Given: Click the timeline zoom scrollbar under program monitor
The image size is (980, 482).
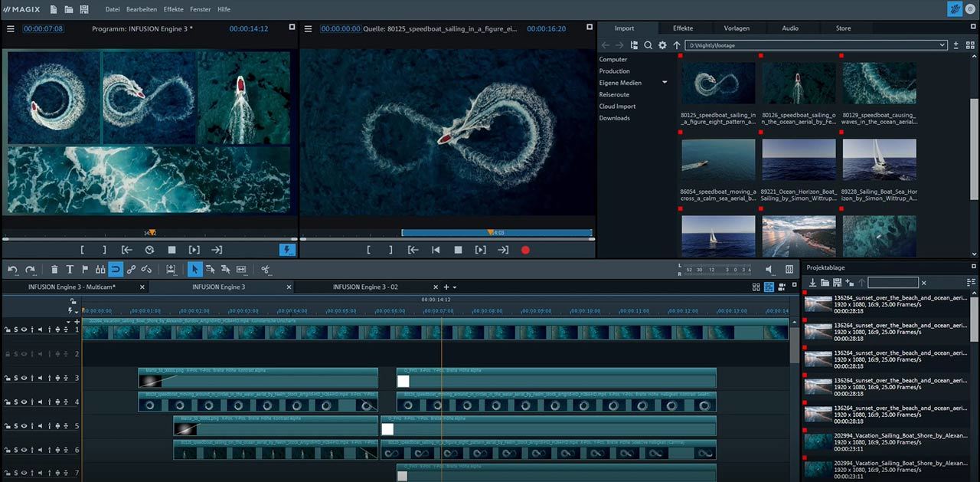Looking at the screenshot, I should (x=149, y=239).
